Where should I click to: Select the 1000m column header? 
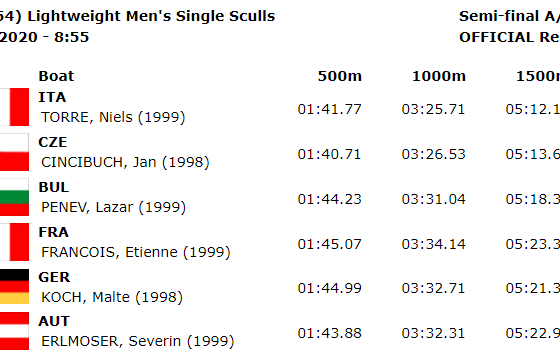click(439, 76)
